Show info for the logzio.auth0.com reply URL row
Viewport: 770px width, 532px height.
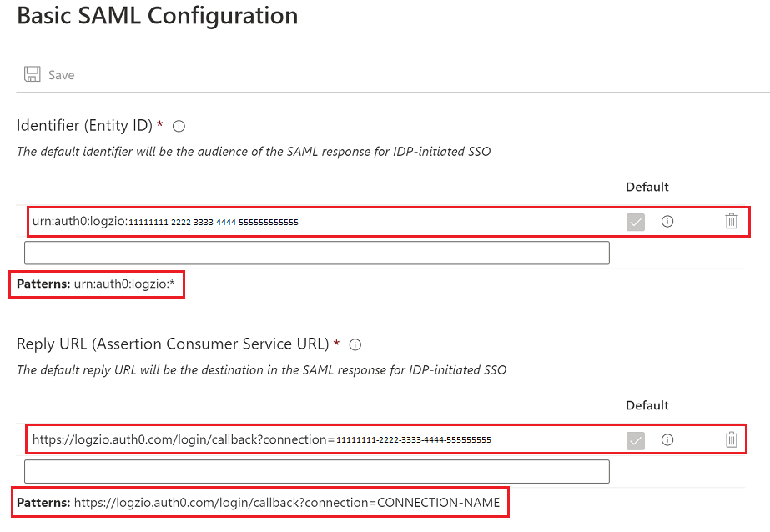click(x=667, y=439)
